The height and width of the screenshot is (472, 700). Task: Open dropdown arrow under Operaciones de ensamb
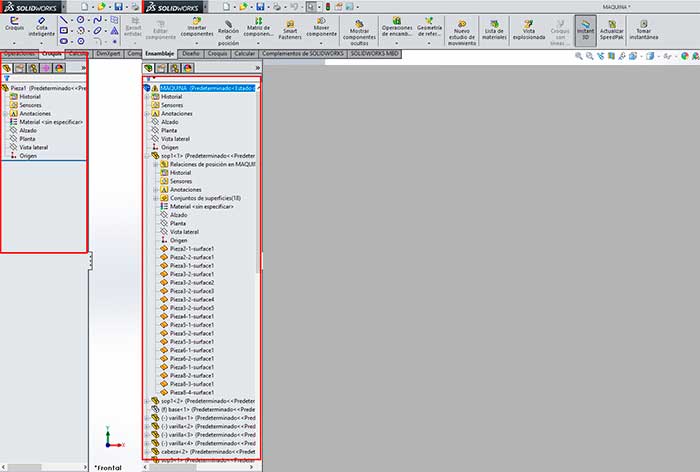pyautogui.click(x=397, y=43)
